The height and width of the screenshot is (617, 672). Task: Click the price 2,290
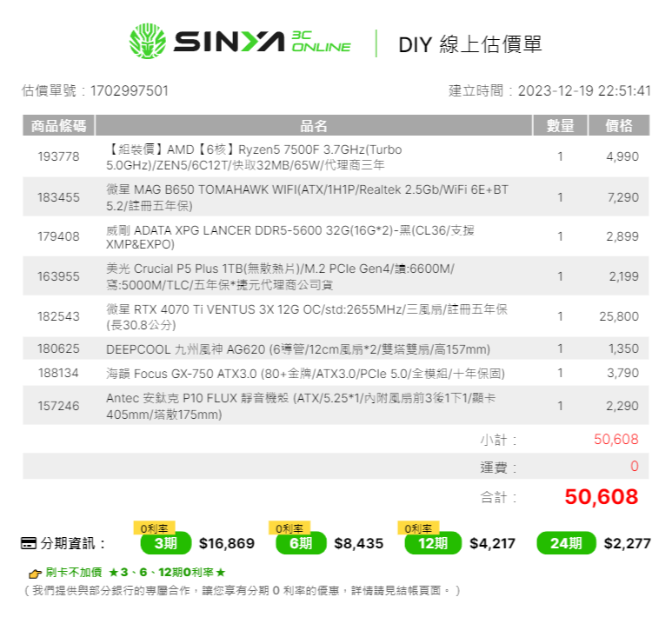click(x=622, y=406)
